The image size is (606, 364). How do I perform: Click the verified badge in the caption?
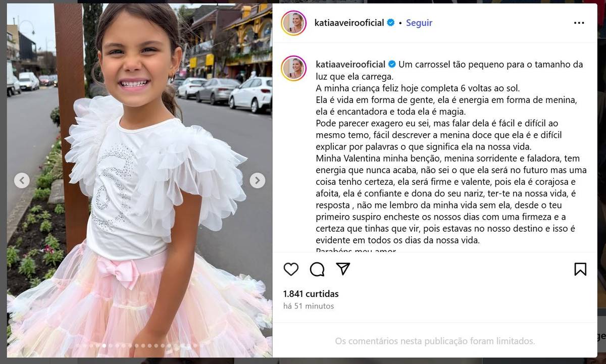pyautogui.click(x=392, y=65)
